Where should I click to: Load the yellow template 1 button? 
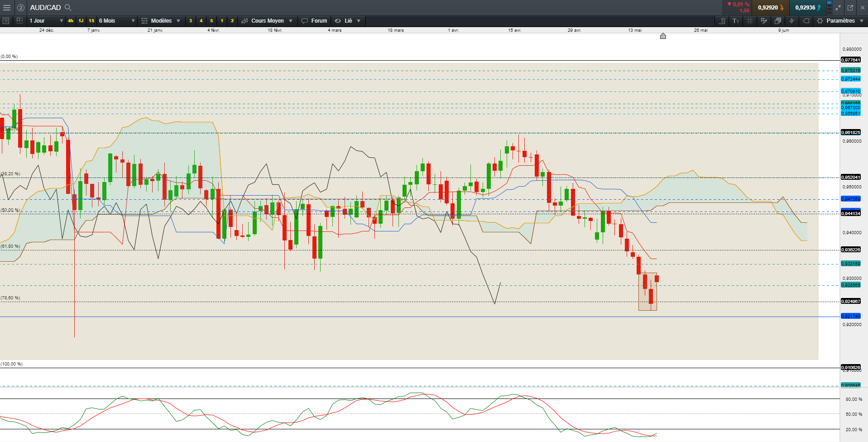coord(222,21)
